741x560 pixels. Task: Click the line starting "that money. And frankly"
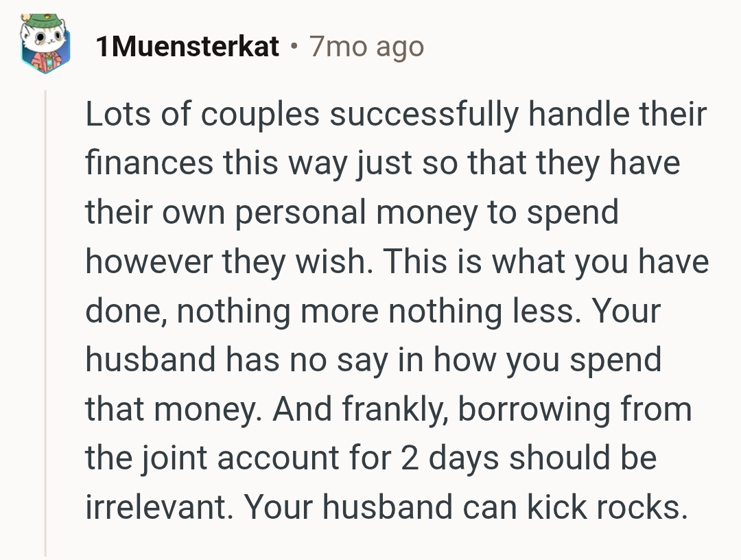click(388, 410)
